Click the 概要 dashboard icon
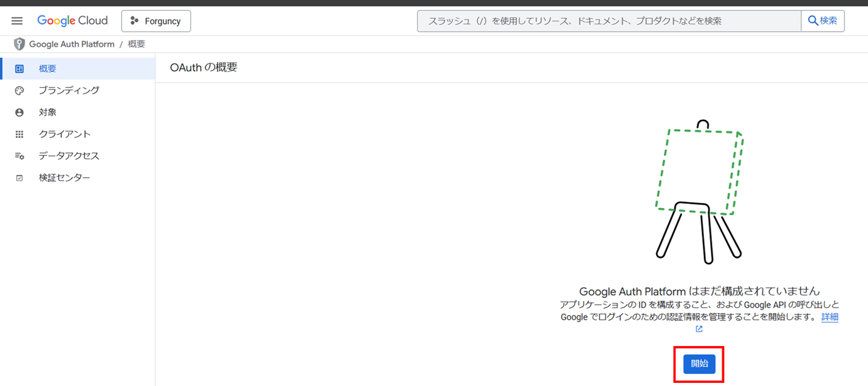This screenshot has height=386, width=868. click(x=19, y=69)
